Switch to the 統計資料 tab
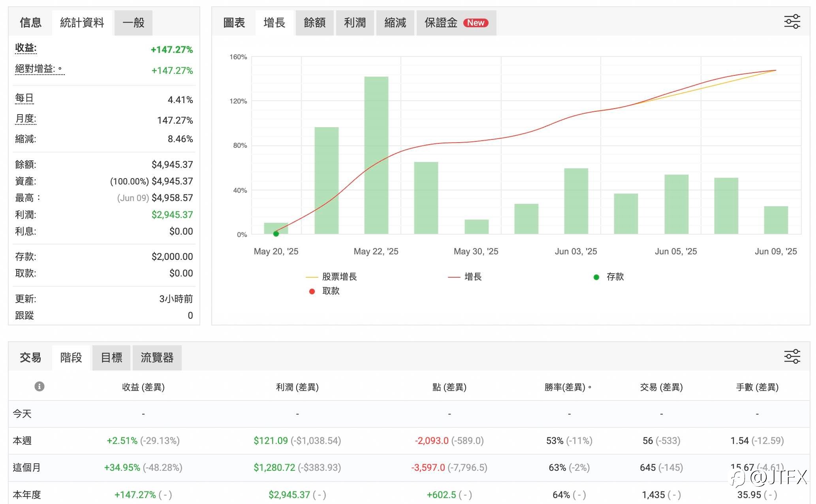This screenshot has width=816, height=504. click(82, 23)
